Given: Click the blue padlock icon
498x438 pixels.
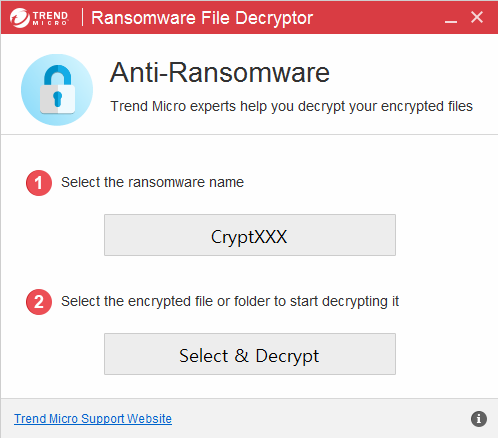Looking at the screenshot, I should pyautogui.click(x=57, y=90).
